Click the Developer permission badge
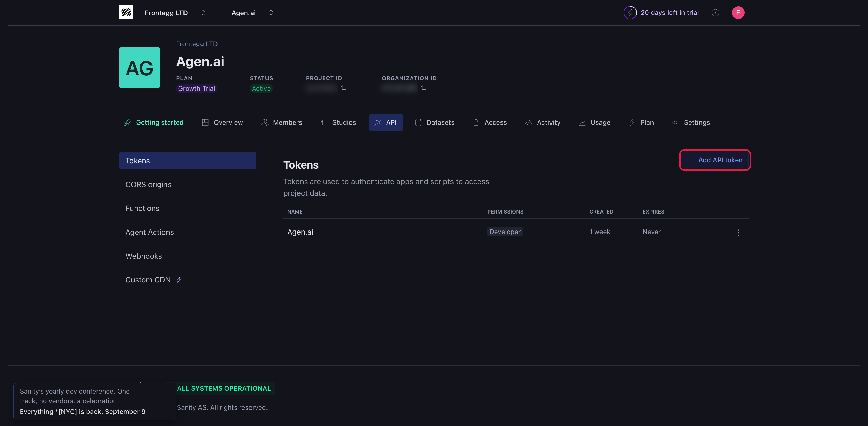Image resolution: width=868 pixels, height=426 pixels. tap(505, 232)
